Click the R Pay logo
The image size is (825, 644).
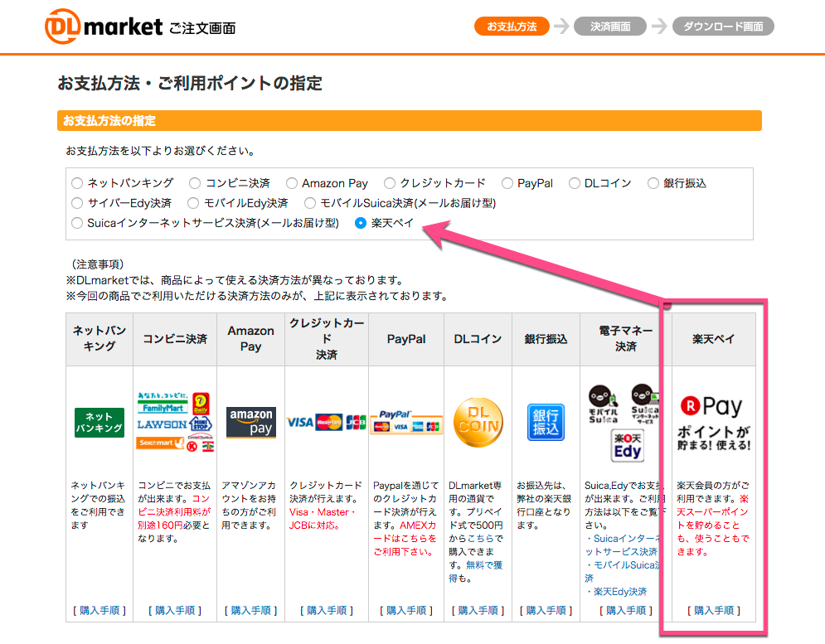pyautogui.click(x=712, y=406)
